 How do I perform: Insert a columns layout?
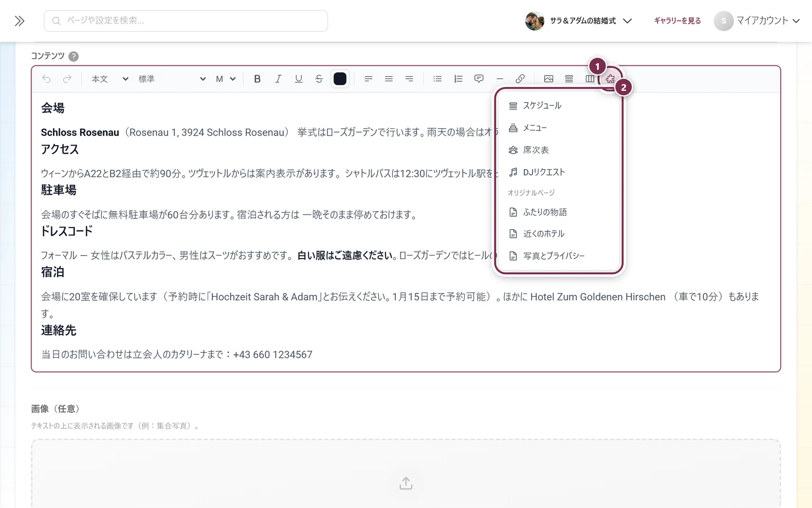[590, 79]
